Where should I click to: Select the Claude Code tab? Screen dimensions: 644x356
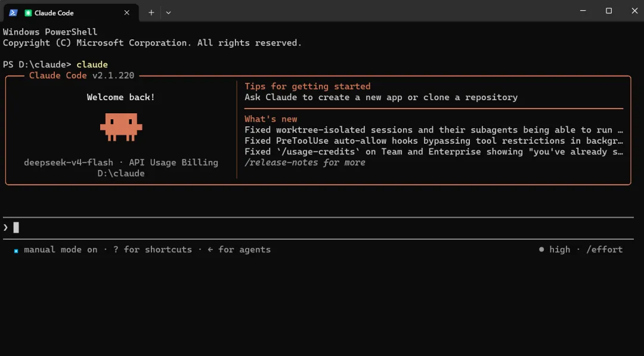72,13
